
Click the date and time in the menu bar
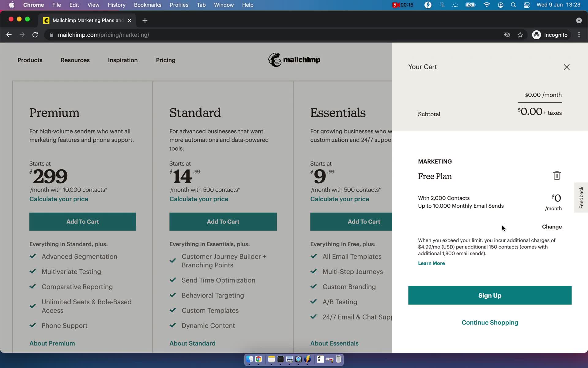click(558, 5)
